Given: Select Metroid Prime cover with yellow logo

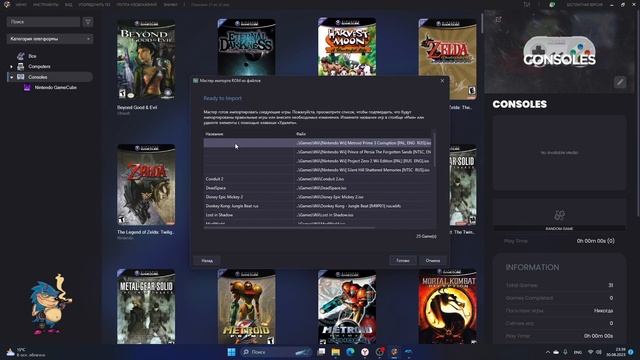Looking at the screenshot, I should pyautogui.click(x=247, y=306).
